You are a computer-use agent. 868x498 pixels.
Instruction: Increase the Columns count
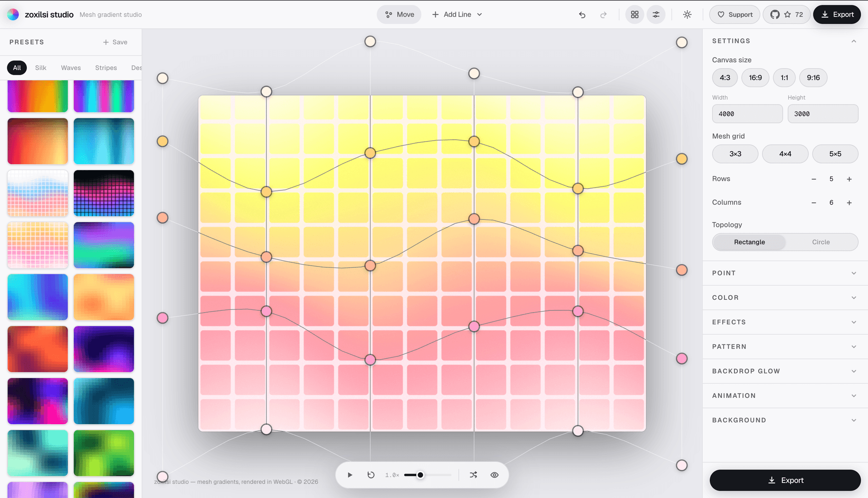[849, 202]
